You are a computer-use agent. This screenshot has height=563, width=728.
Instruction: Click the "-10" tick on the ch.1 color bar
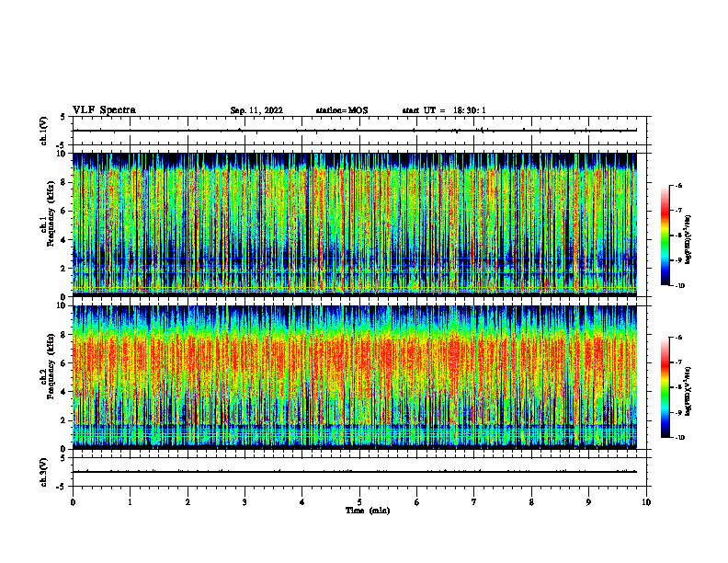pyautogui.click(x=679, y=286)
